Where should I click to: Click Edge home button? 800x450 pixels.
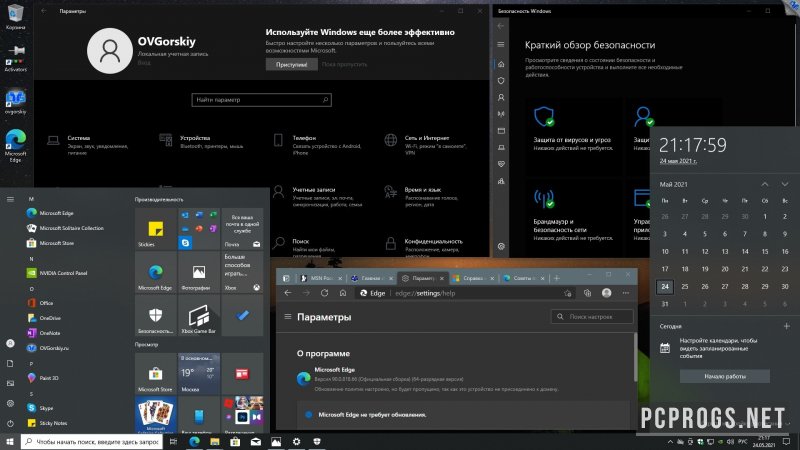click(343, 293)
